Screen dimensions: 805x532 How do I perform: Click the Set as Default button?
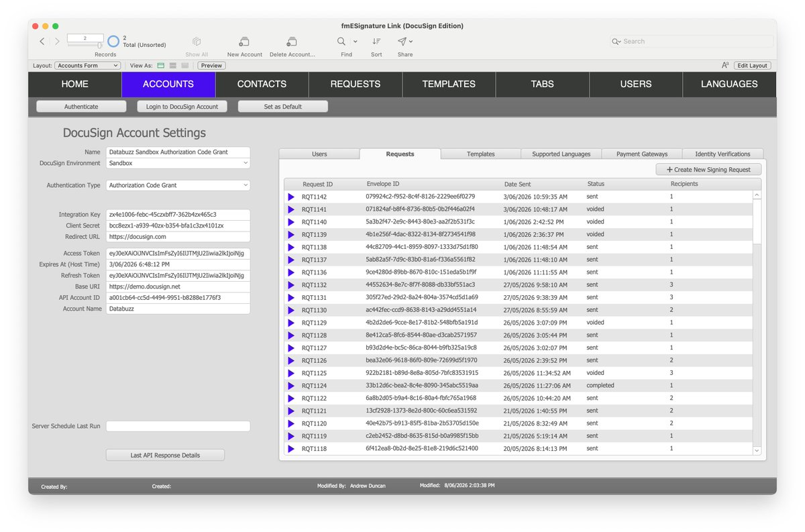[283, 107]
